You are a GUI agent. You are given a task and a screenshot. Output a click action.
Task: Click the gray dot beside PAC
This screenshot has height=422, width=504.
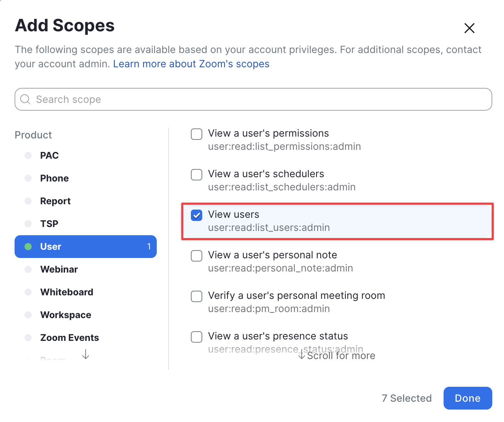28,155
